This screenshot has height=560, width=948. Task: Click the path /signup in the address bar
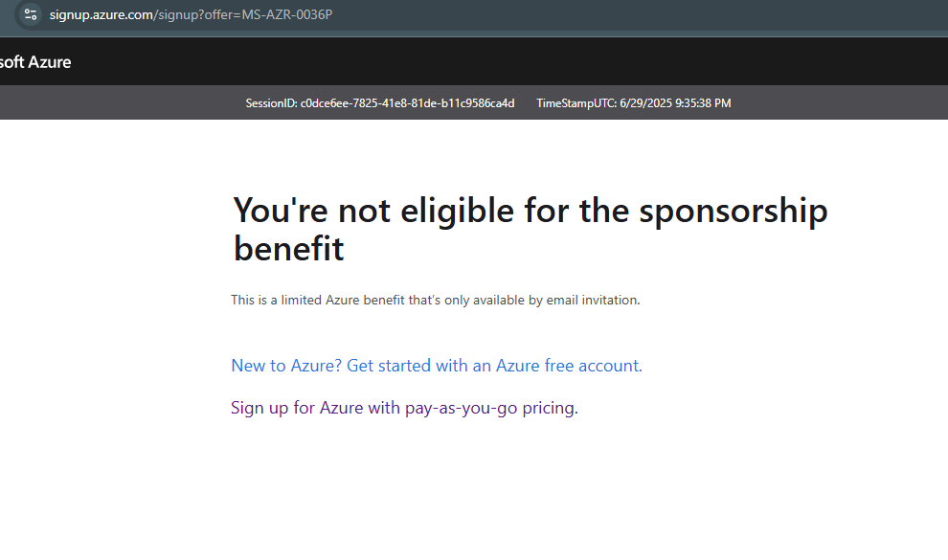click(x=175, y=14)
